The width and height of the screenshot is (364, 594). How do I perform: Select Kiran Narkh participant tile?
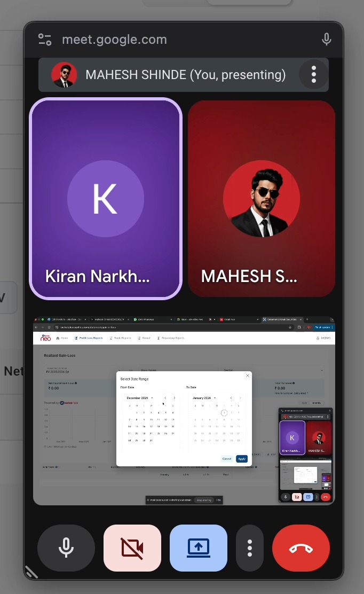coord(106,199)
